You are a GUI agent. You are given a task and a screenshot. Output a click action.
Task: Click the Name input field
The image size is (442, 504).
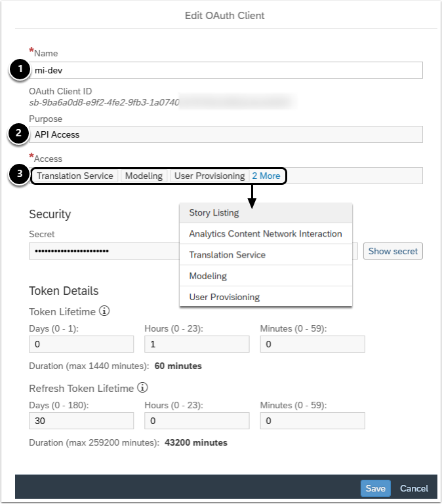tap(226, 70)
